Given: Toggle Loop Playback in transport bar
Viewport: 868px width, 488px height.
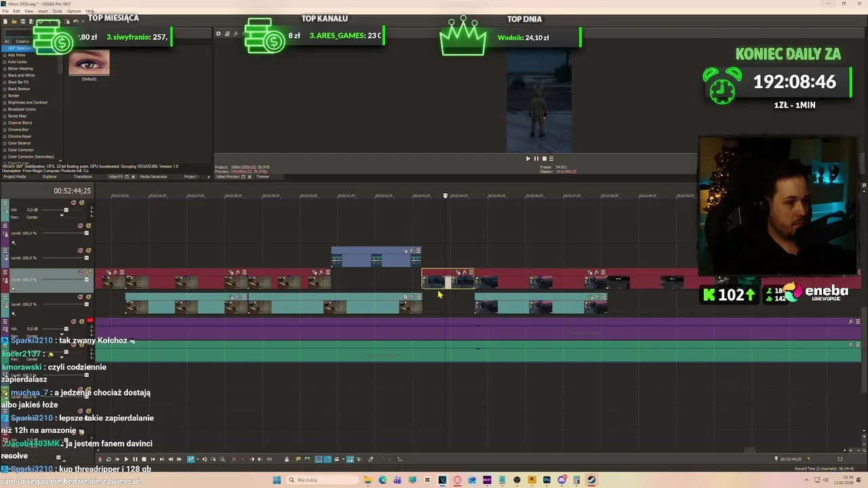Looking at the screenshot, I should 108,459.
